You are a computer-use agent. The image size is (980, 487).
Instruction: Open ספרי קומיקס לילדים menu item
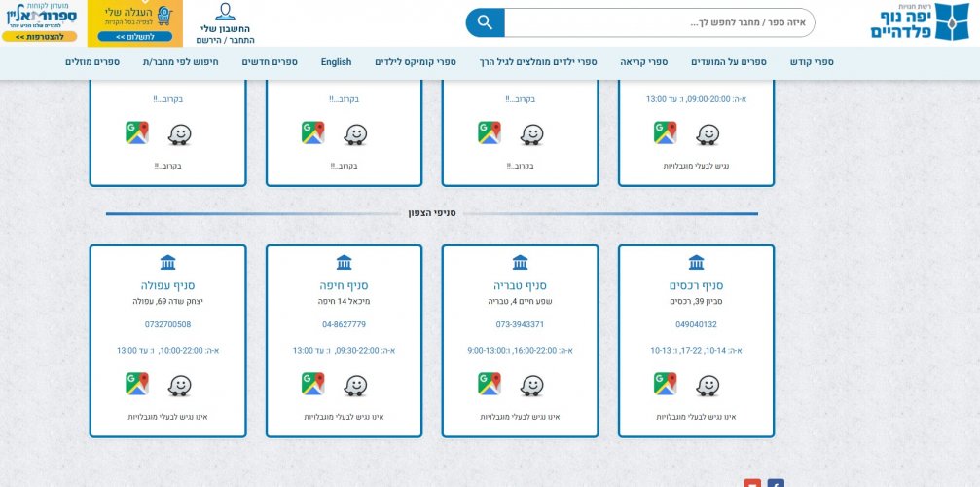coord(416,62)
